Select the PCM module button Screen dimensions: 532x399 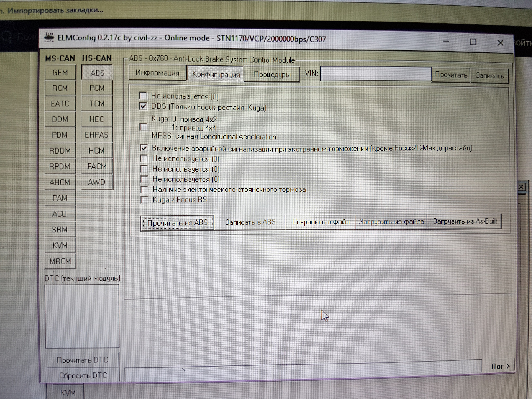(97, 88)
